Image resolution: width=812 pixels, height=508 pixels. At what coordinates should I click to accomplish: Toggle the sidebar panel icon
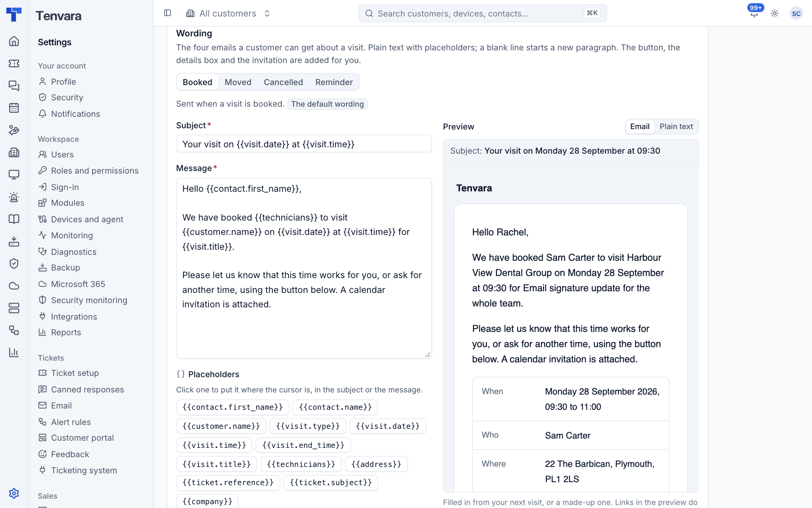(167, 13)
